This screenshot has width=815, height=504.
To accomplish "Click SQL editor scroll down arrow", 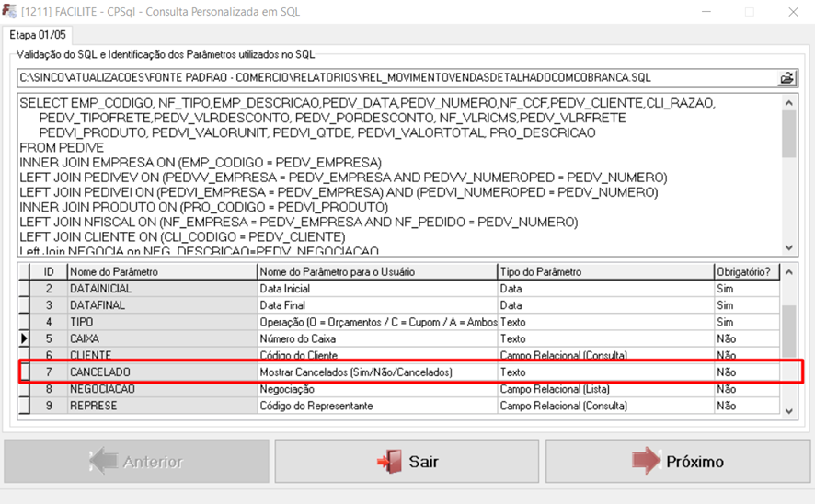I will click(x=789, y=247).
